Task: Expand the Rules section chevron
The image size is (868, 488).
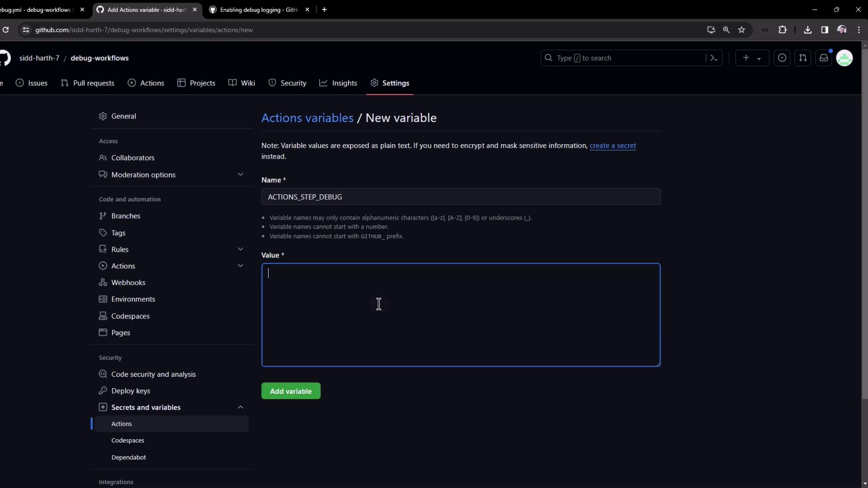Action: click(241, 249)
